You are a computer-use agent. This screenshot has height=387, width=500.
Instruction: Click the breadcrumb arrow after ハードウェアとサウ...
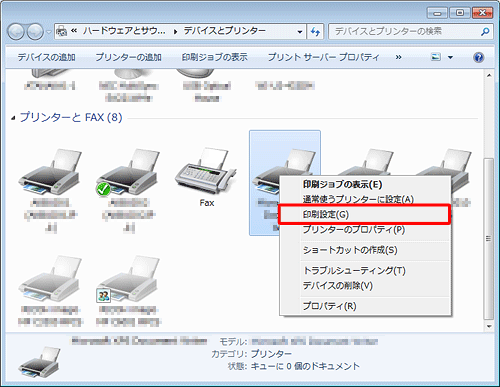coord(175,32)
